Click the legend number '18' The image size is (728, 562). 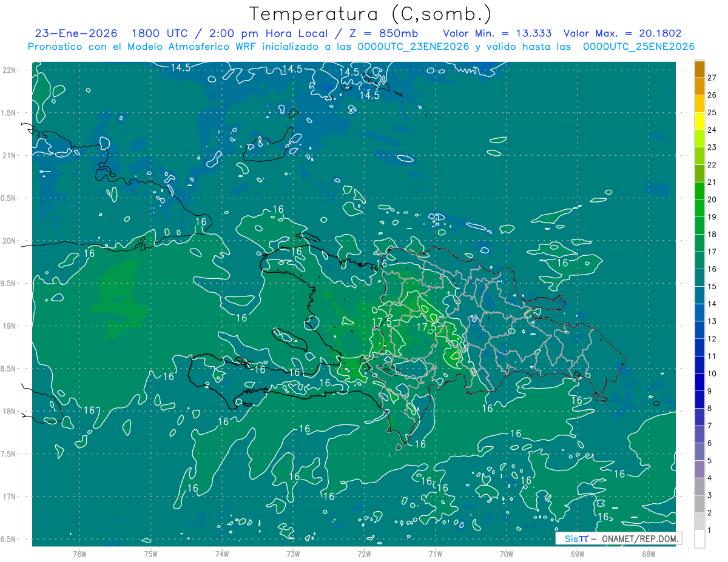[712, 235]
